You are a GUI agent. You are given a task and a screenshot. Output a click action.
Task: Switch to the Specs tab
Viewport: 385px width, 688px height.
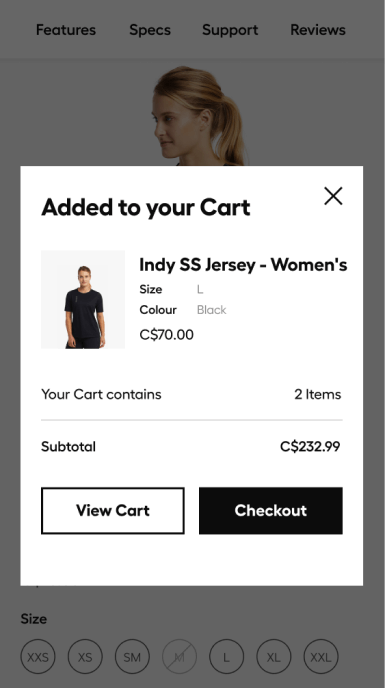[150, 30]
